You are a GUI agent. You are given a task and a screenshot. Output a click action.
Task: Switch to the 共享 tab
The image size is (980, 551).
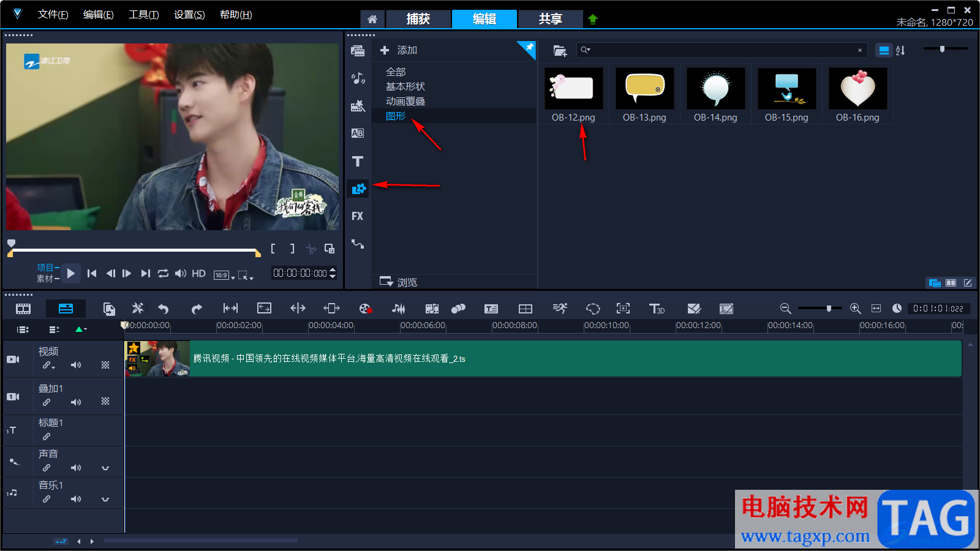[551, 19]
